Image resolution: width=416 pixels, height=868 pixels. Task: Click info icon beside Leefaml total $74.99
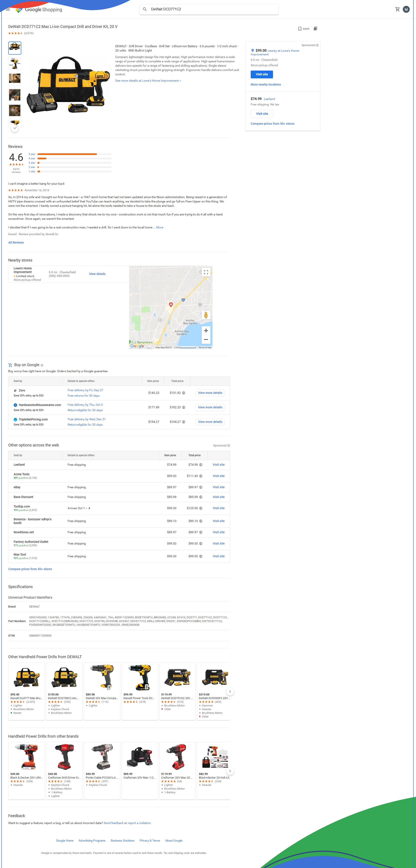coord(201,465)
